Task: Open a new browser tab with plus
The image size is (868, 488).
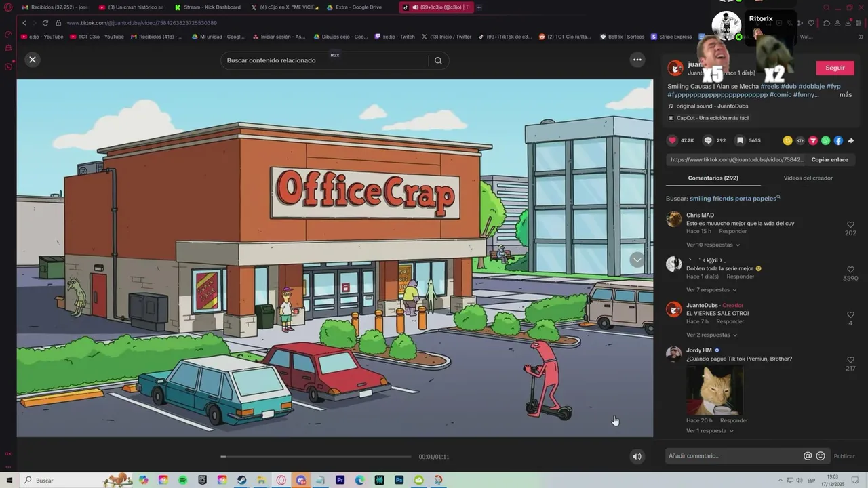Action: point(479,7)
